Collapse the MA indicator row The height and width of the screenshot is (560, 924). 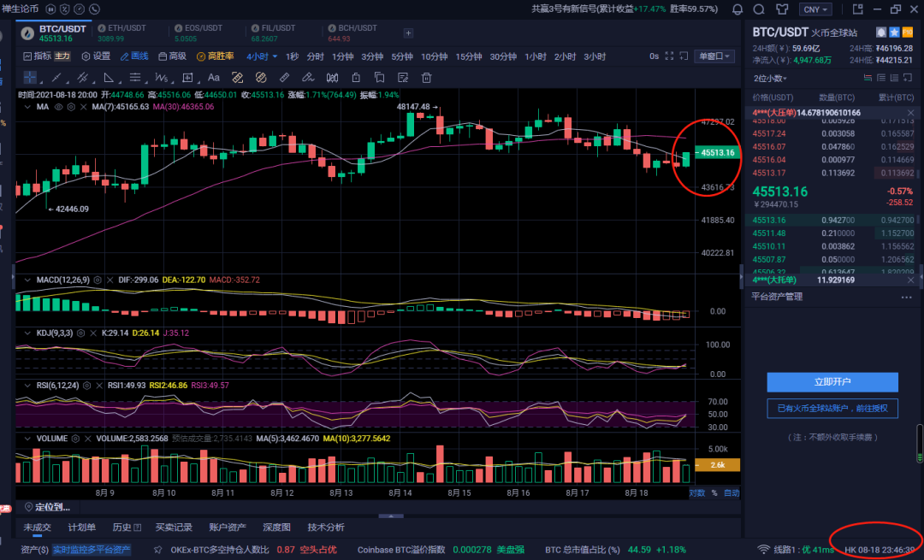coord(27,107)
